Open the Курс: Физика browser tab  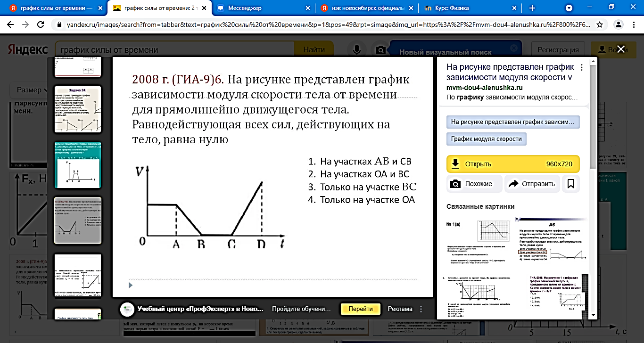click(x=469, y=8)
